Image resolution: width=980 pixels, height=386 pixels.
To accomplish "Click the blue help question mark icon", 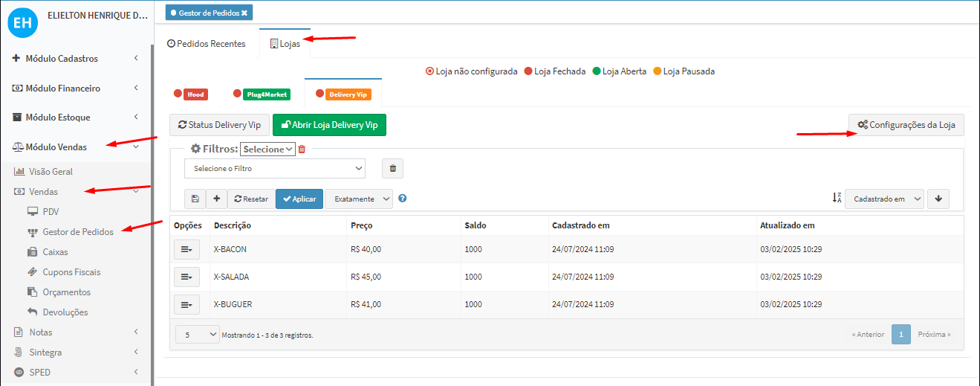I will pyautogui.click(x=403, y=199).
